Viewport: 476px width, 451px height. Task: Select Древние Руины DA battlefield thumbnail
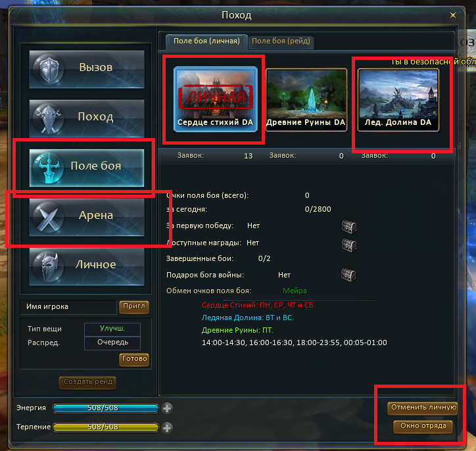click(306, 100)
